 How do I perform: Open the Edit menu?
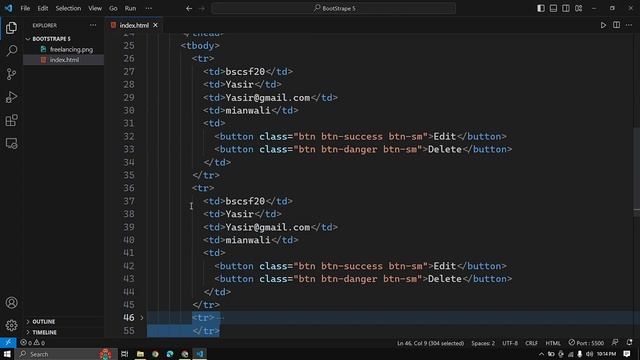(43, 8)
